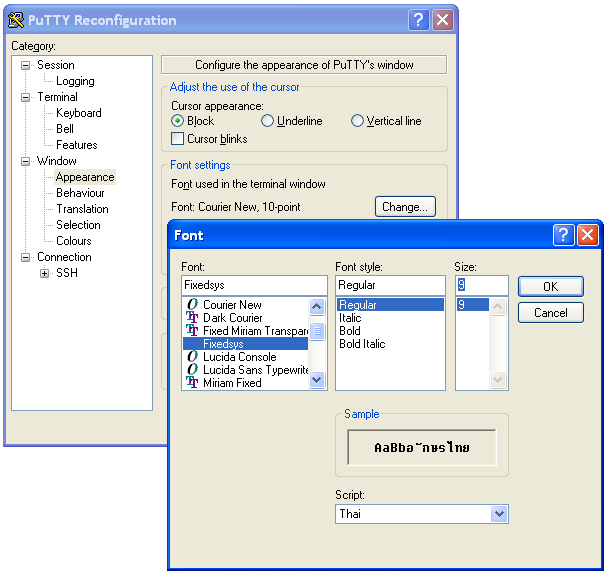Viewport: 608px width, 575px height.
Task: Open the Bell category
Action: (65, 129)
